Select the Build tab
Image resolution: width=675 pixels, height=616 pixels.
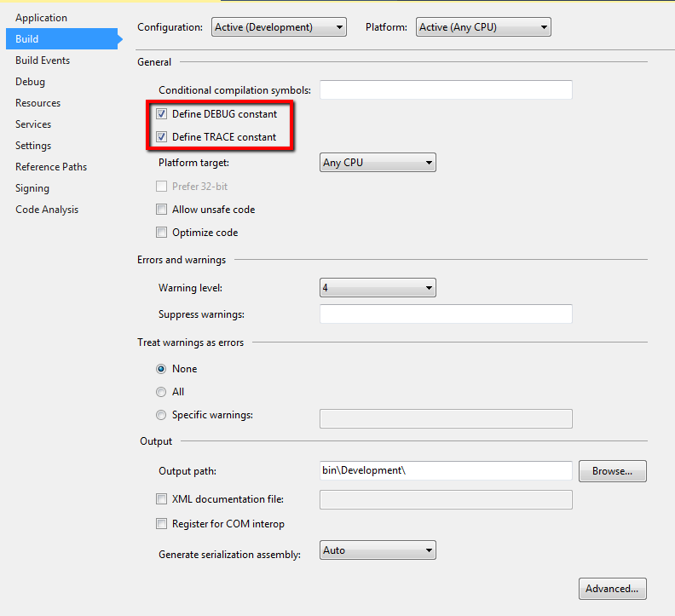tap(62, 38)
